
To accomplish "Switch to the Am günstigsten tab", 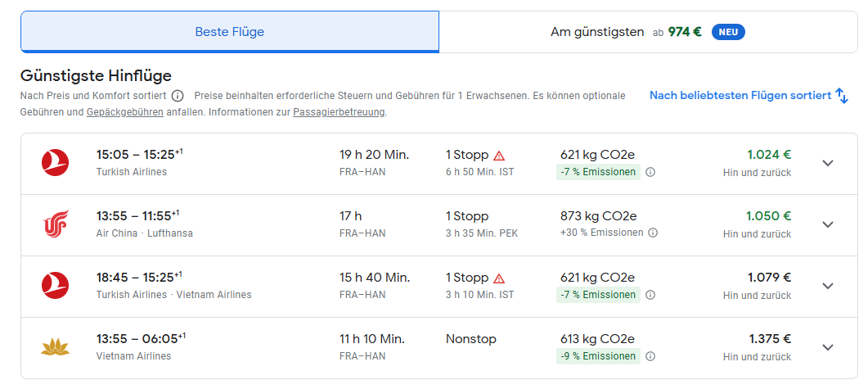I will pyautogui.click(x=648, y=32).
